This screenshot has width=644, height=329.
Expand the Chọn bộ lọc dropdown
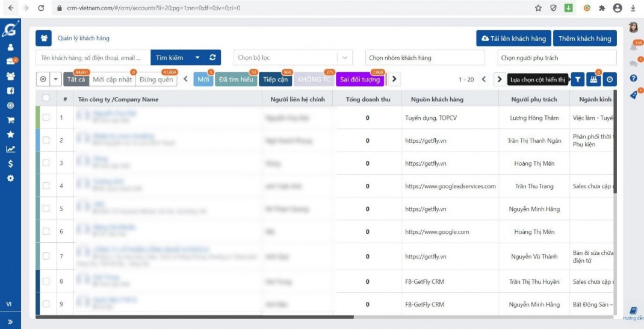click(293, 58)
